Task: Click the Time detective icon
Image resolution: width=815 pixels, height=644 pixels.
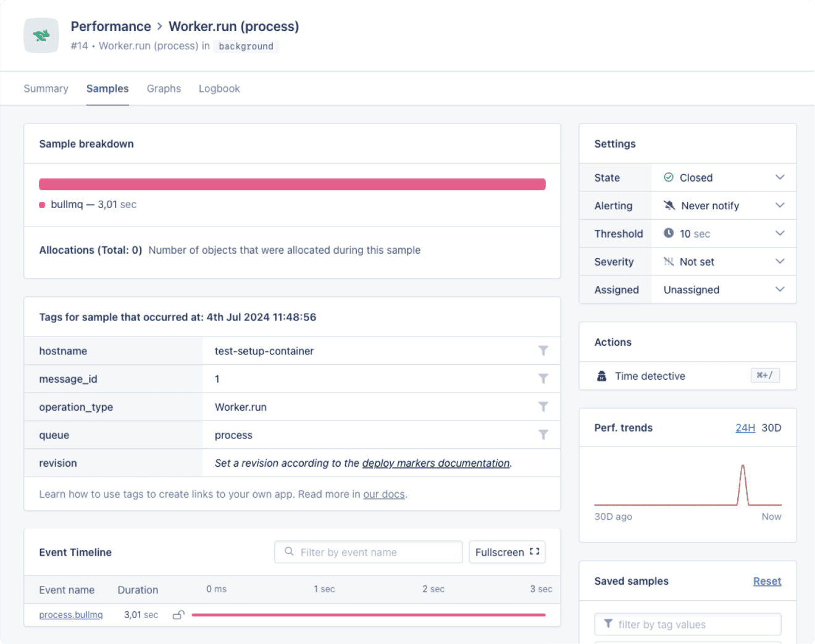Action: tap(602, 376)
